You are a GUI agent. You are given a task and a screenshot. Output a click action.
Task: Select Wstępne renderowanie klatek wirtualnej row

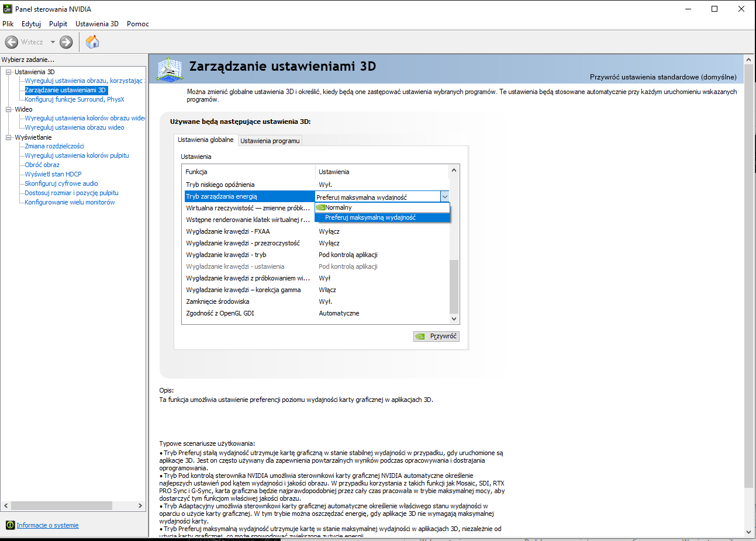(250, 220)
